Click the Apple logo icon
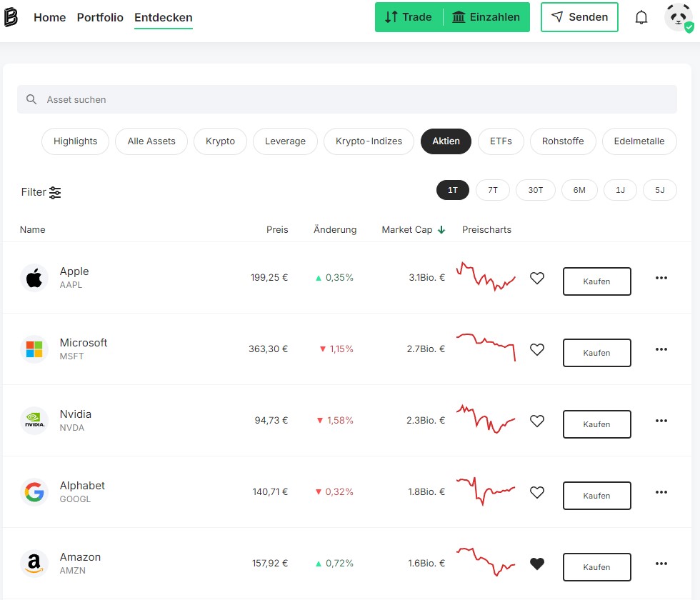 [34, 278]
